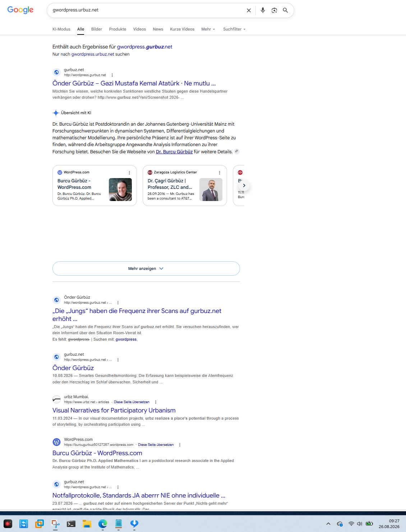Viewport: 406px width, 532px height.
Task: Open the taskbar clock showing 09:27
Action: tap(389, 524)
